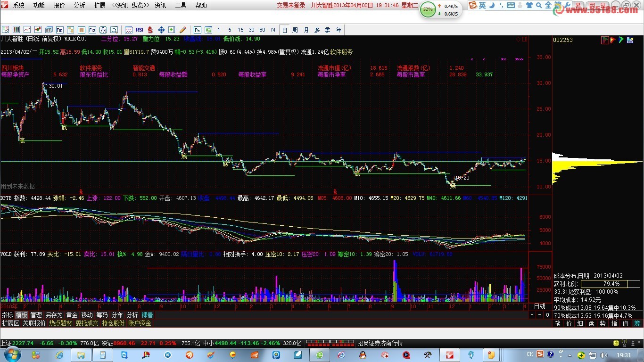Switch to the 指标 bottom tab
The image size is (644, 362).
[x=8, y=315]
